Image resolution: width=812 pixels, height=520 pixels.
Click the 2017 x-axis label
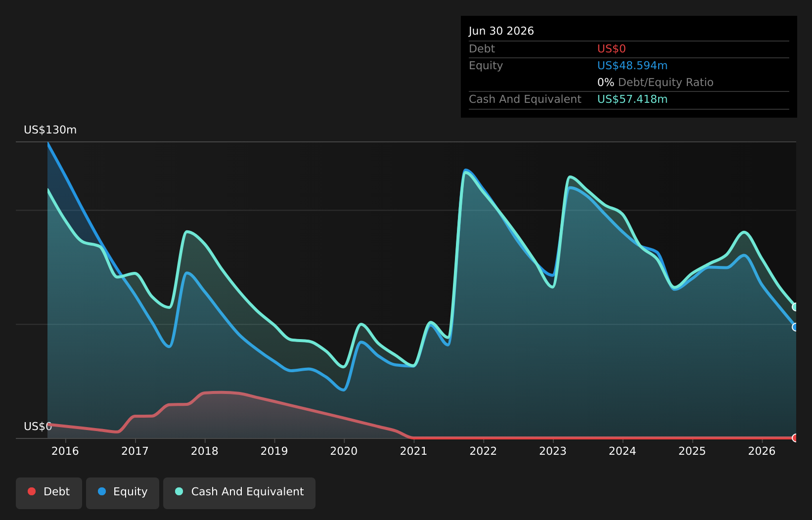(x=135, y=451)
